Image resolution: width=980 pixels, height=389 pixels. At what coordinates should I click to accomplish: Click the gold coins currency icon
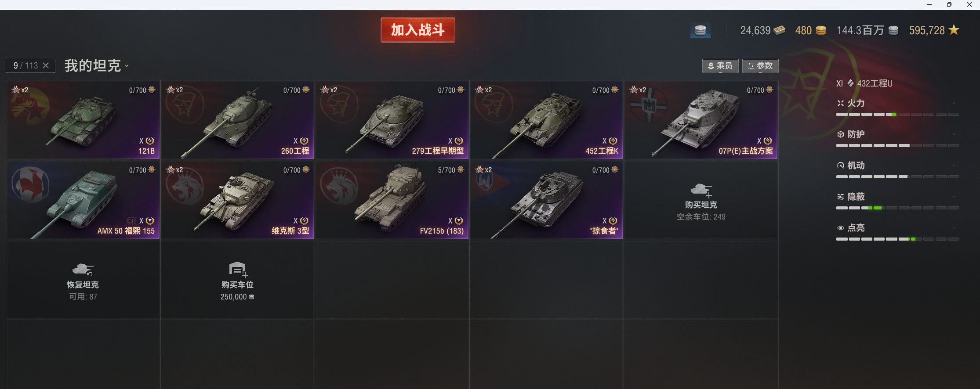[821, 30]
